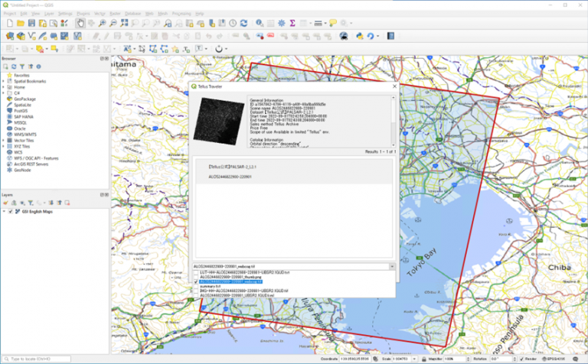The image size is (588, 364).
Task: Click the General Information vertical scrollbar
Action: (x=394, y=122)
